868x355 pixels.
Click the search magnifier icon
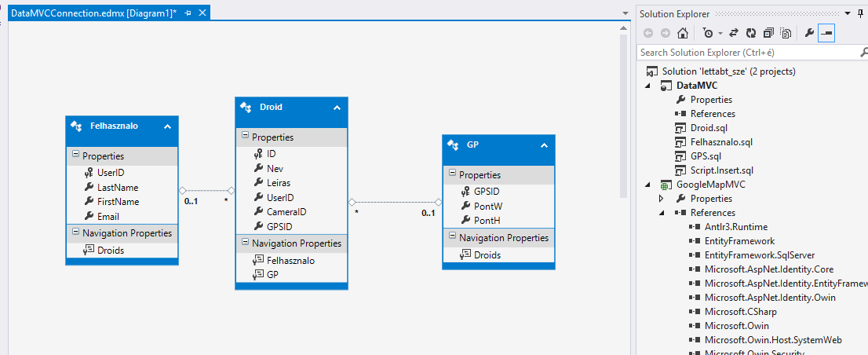click(x=863, y=53)
